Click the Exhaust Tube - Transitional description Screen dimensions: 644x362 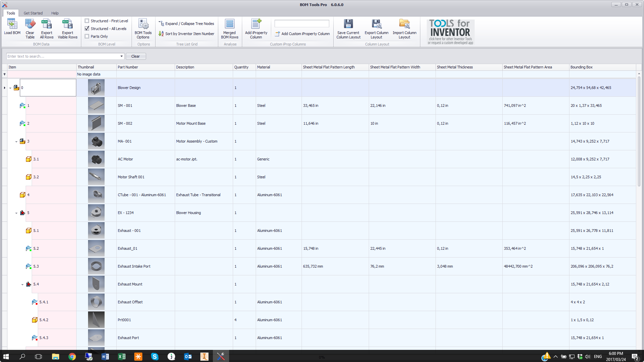click(x=198, y=195)
